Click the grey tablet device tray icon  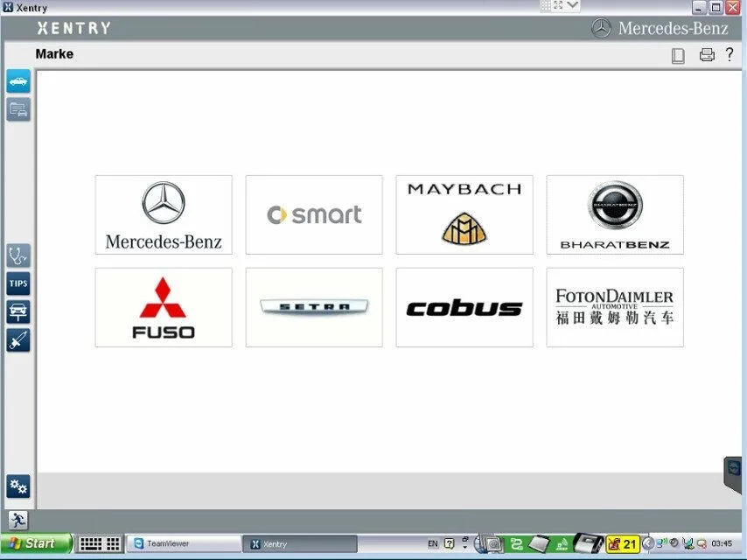point(539,543)
